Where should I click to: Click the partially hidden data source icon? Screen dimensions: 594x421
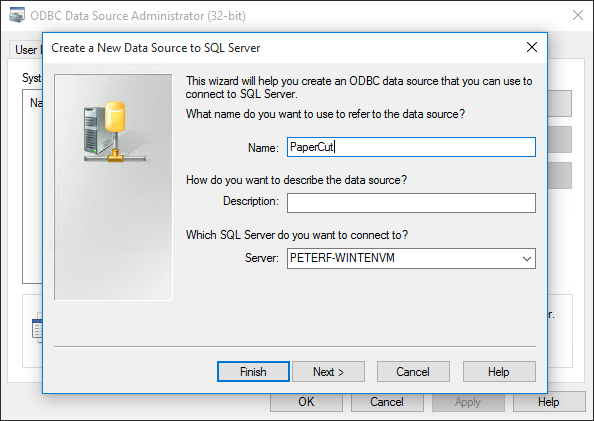37,327
